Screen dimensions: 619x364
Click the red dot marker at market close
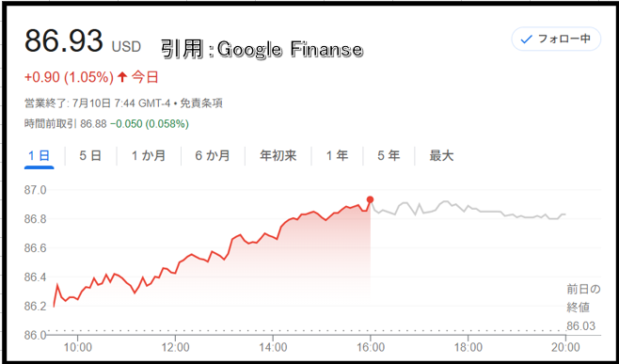(x=370, y=199)
